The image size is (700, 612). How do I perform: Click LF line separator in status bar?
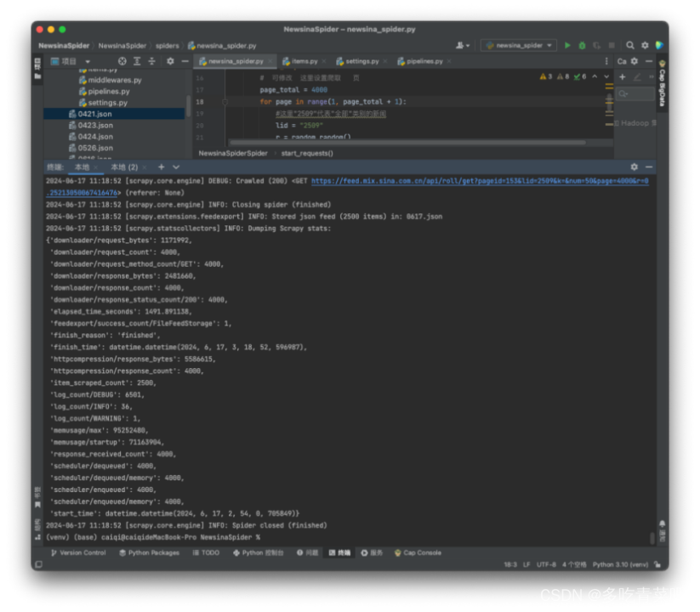point(526,564)
